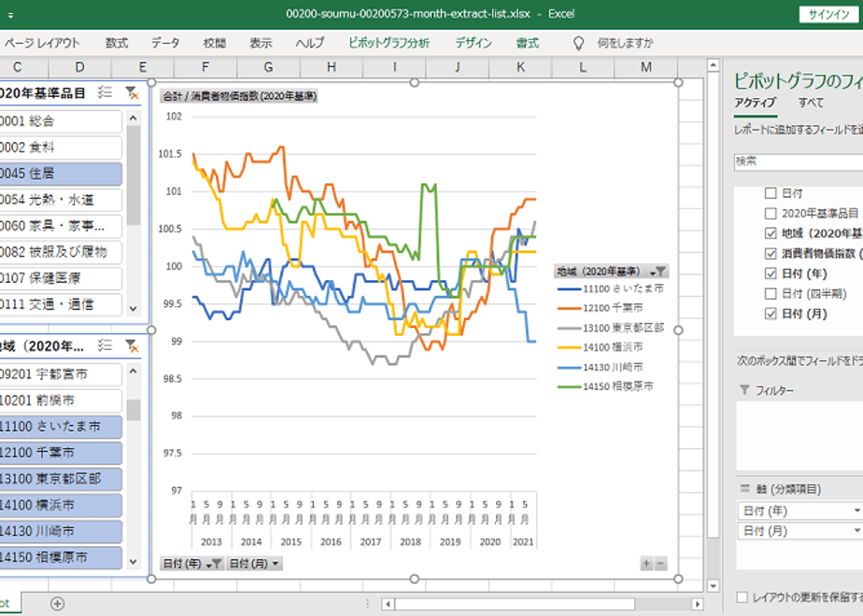Switch to the アクティブ tab in field pane
This screenshot has width=863, height=616.
point(755,103)
